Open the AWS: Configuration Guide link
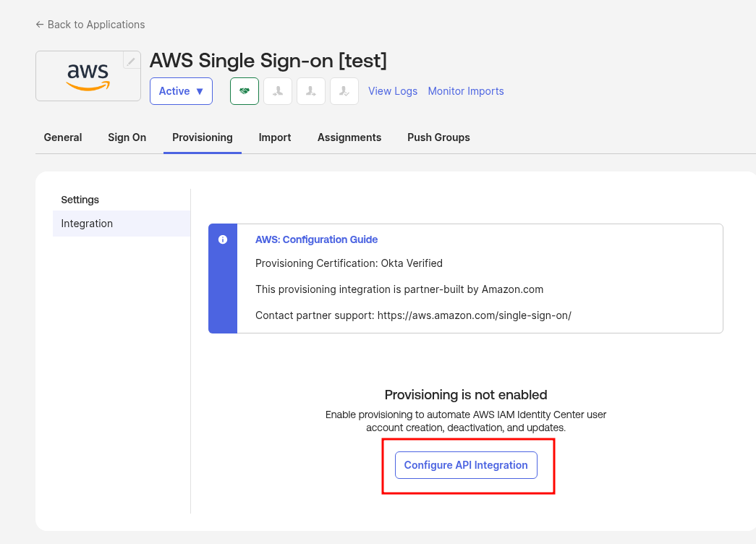The height and width of the screenshot is (544, 756). pyautogui.click(x=316, y=239)
